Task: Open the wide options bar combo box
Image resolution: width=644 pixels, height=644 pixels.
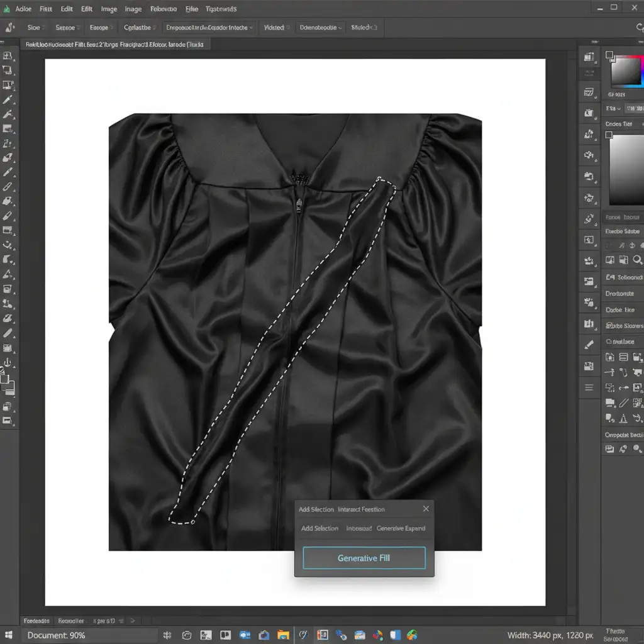Action: 209,28
